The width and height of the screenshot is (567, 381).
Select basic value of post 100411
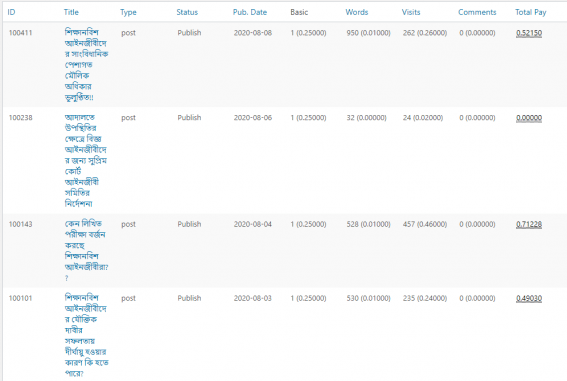point(308,33)
